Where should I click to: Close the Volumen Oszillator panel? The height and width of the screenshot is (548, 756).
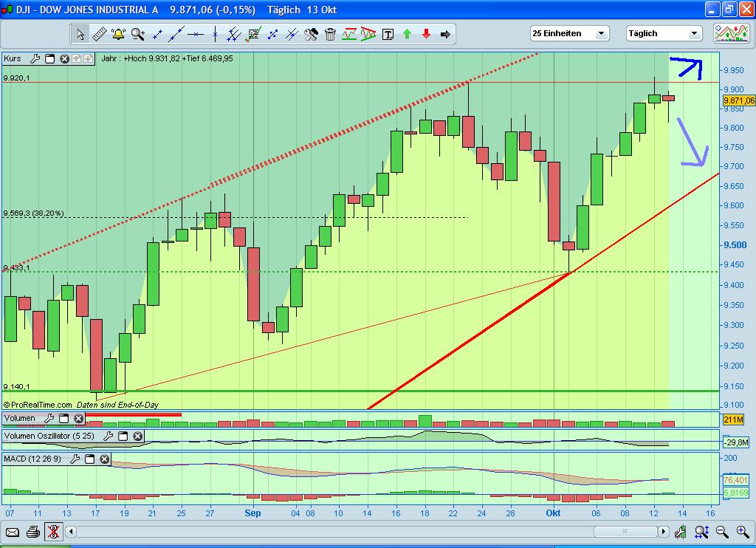tap(137, 436)
